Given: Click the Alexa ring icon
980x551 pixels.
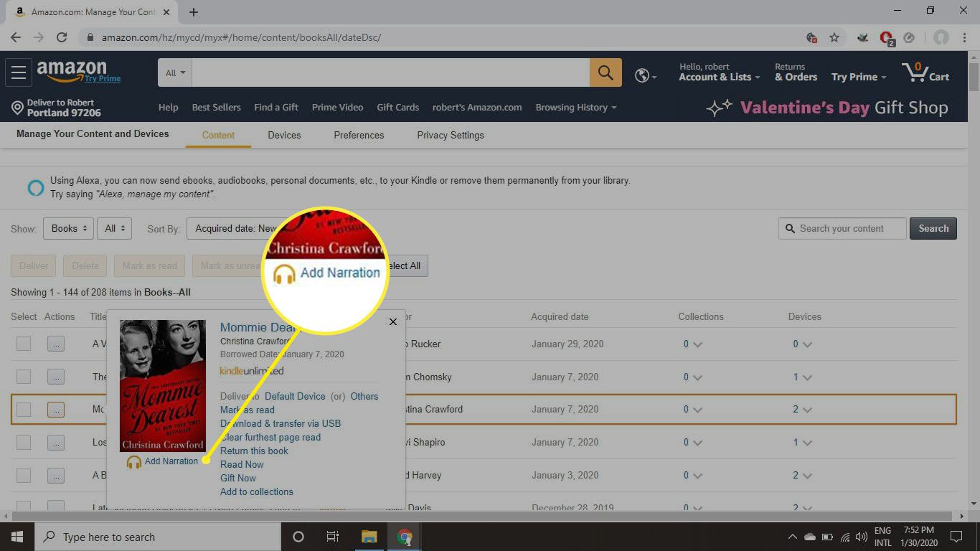Looking at the screenshot, I should point(35,187).
